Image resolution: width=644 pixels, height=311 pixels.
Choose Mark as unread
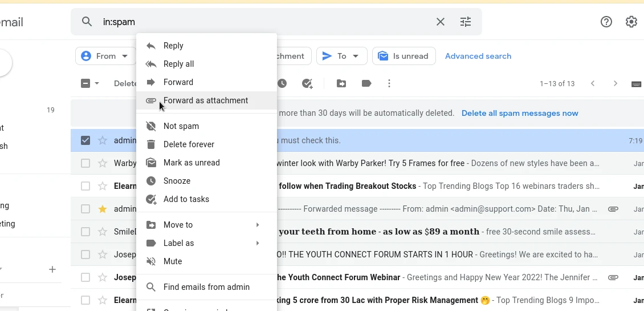[206, 163]
